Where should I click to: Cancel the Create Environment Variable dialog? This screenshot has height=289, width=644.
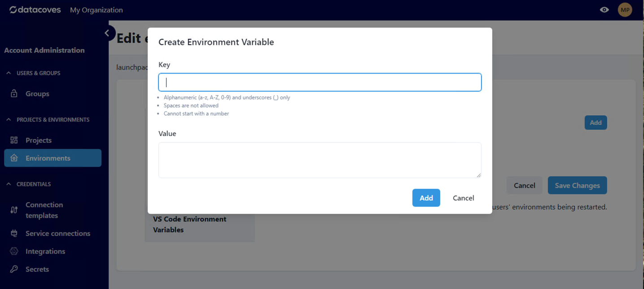pyautogui.click(x=463, y=198)
